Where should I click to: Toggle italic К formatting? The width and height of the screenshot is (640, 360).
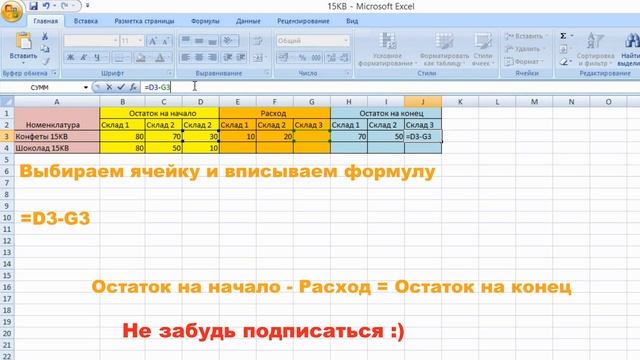pos(83,58)
